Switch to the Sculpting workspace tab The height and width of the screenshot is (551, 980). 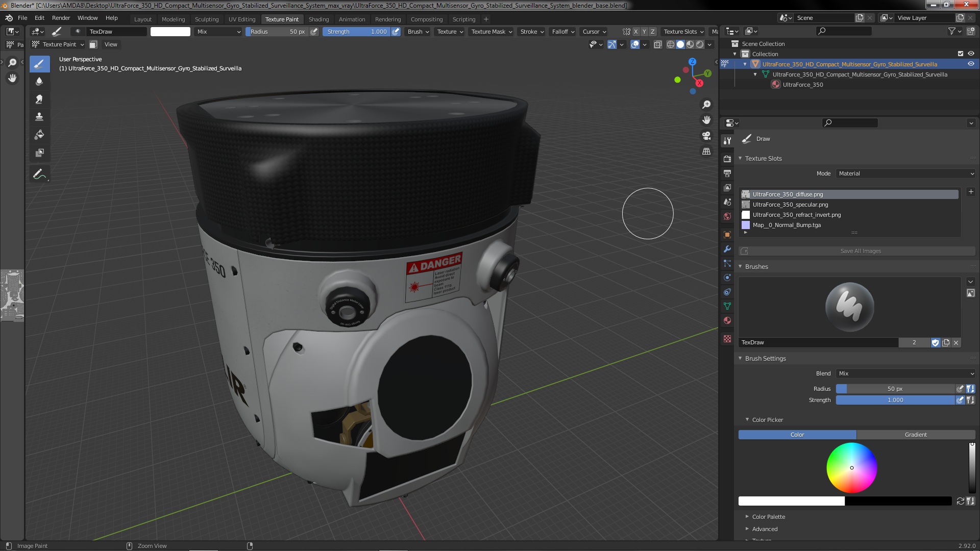coord(206,19)
